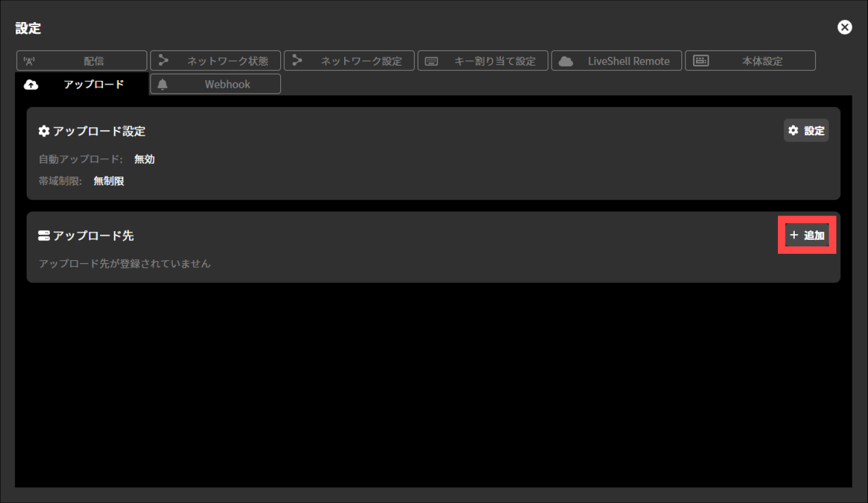This screenshot has height=503, width=868.
Task: Open the 本体設定 tab
Action: tap(751, 61)
